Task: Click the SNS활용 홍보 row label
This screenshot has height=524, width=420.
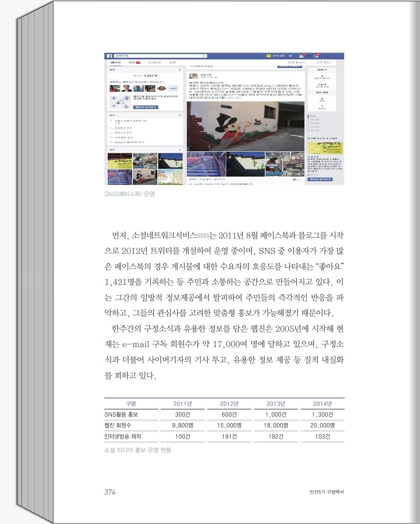Action: tap(121, 414)
